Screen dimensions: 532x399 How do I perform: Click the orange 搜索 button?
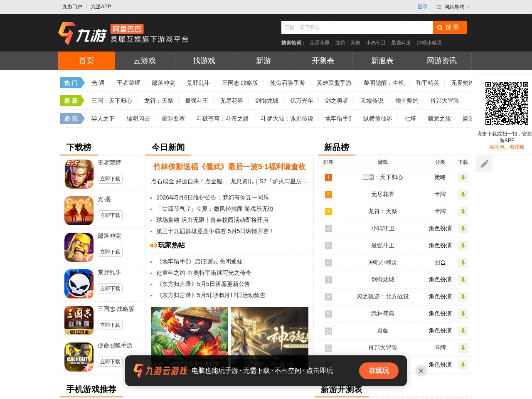(450, 27)
